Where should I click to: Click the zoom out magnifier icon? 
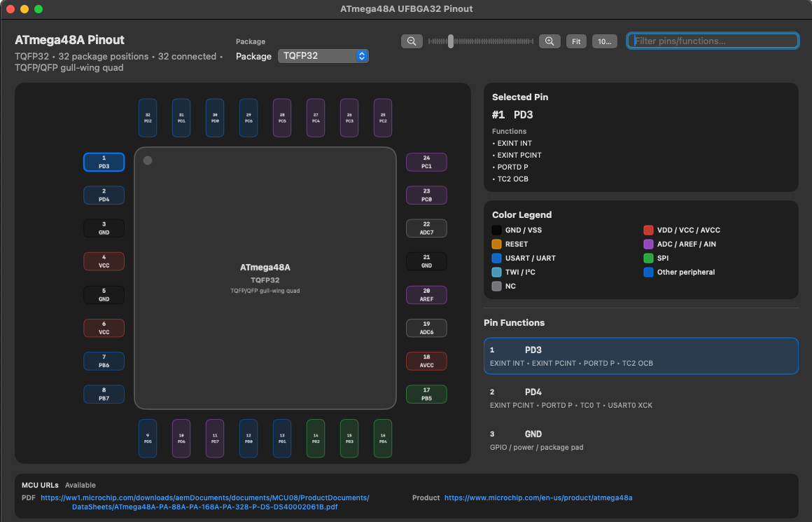click(412, 41)
